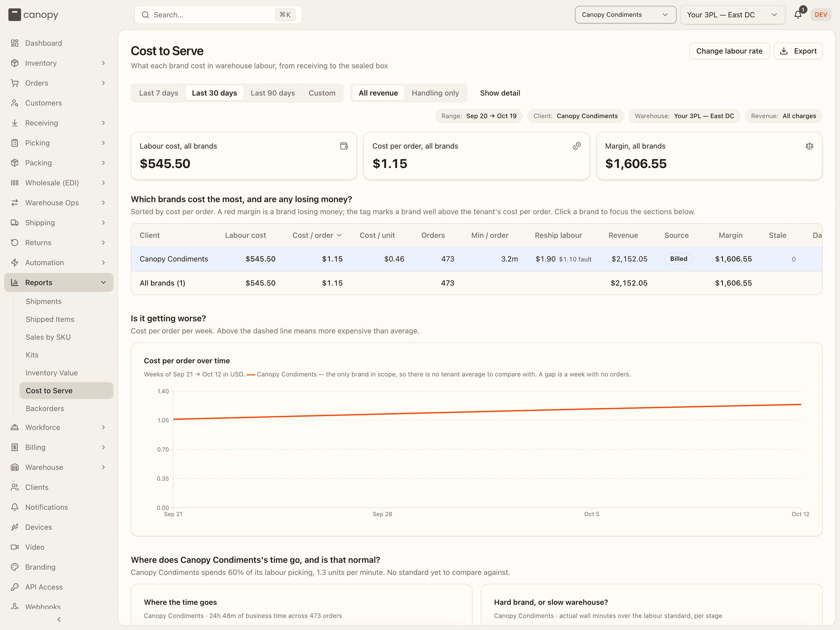Open the Dashboard icon in sidebar

(15, 43)
